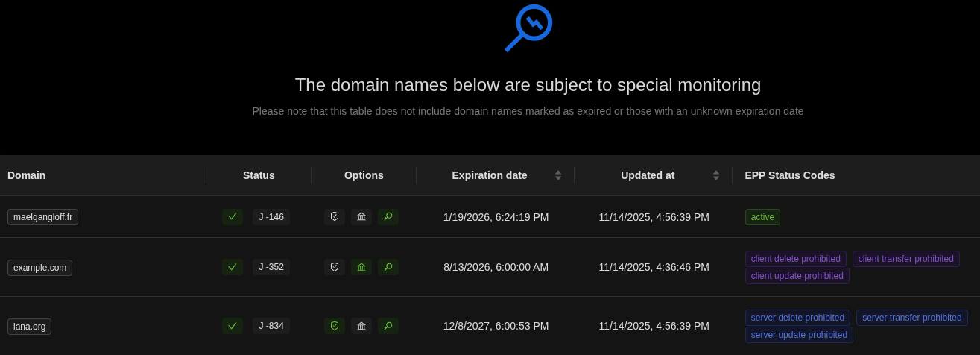Click the green shield icon for iana.org

coord(335,326)
